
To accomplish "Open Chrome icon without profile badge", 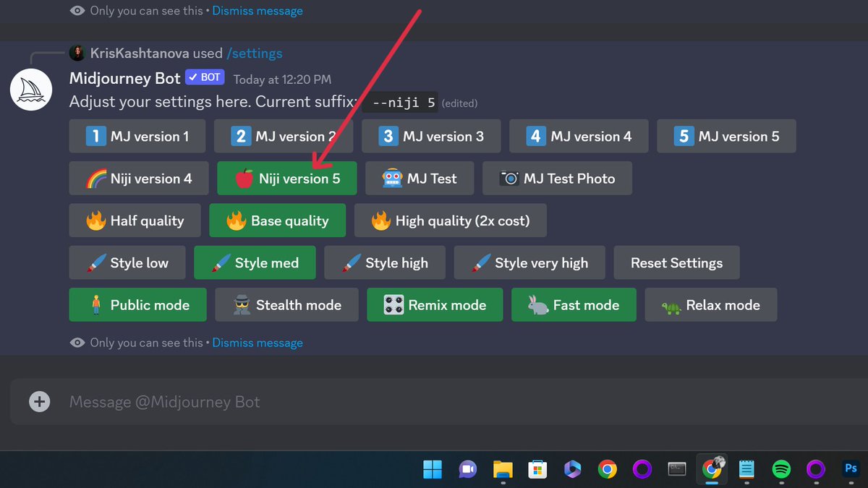I will [x=608, y=470].
